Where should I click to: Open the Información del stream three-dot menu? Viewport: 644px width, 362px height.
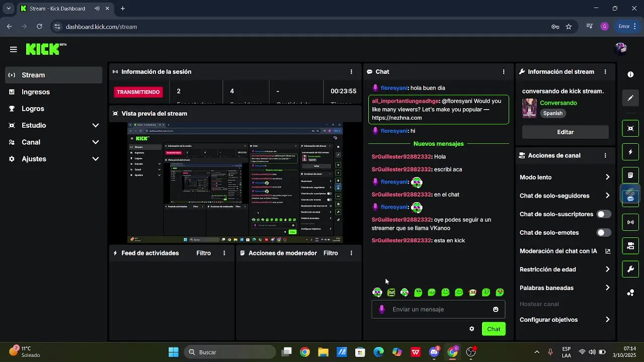605,72
